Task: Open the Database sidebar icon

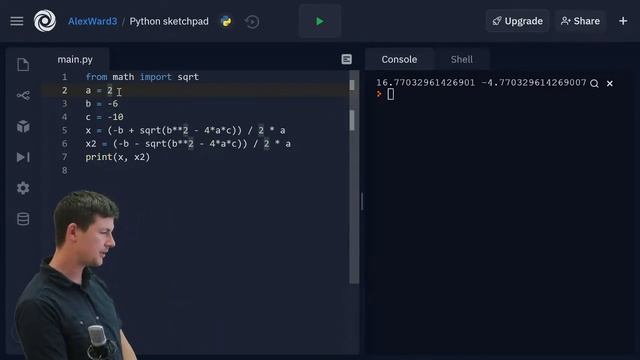Action: (23, 219)
